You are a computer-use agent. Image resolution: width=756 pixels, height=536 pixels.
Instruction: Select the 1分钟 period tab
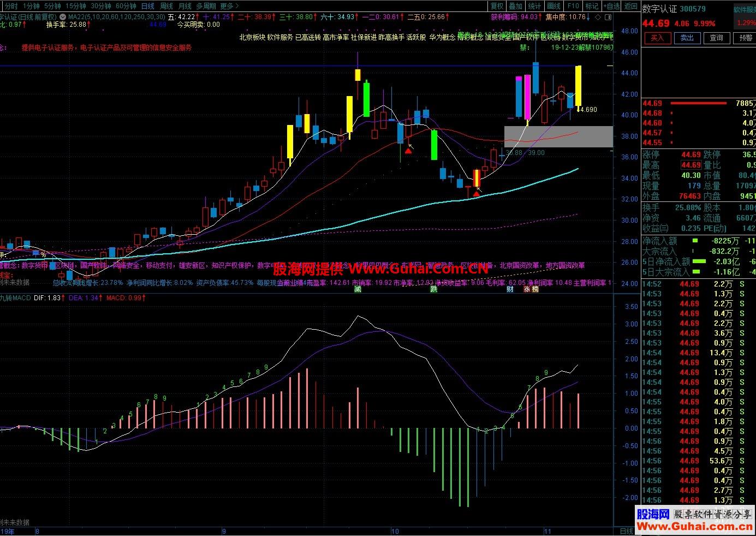click(31, 6)
